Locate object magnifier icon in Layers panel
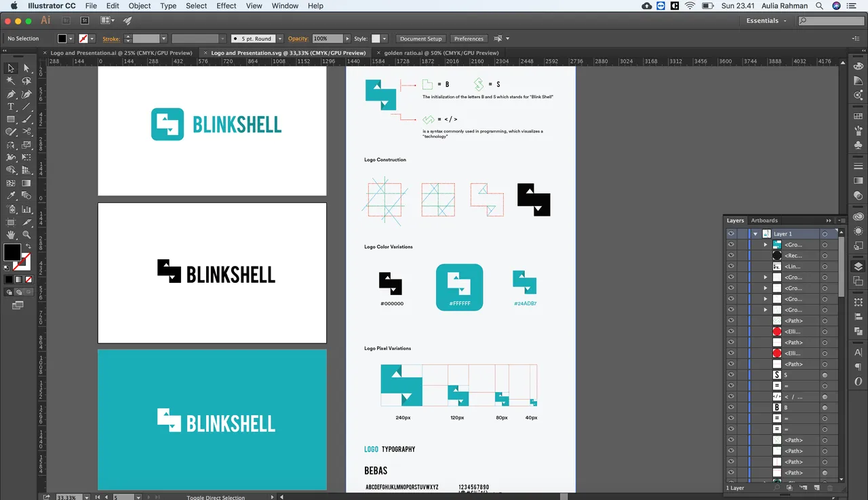This screenshot has height=500, width=868. pyautogui.click(x=776, y=488)
